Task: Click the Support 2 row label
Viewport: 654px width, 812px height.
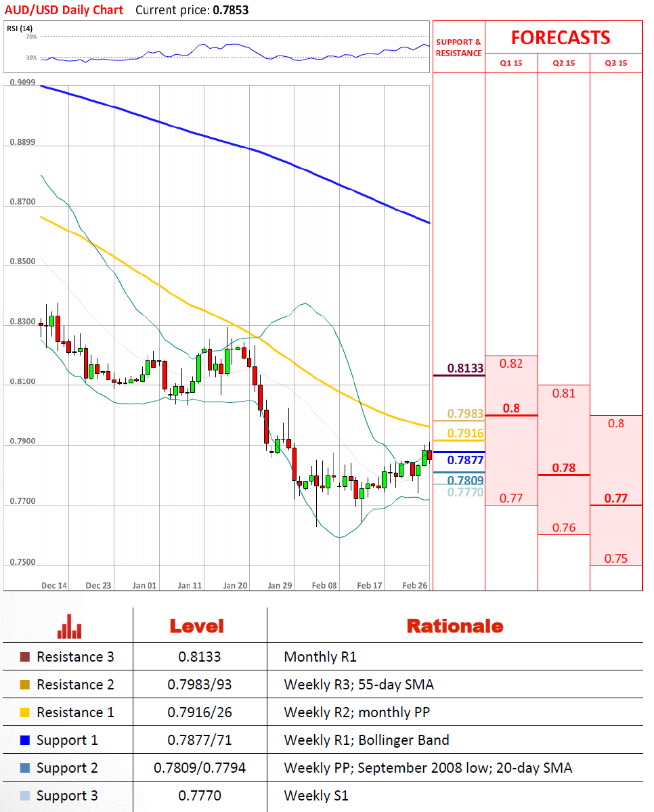Action: coord(67,769)
